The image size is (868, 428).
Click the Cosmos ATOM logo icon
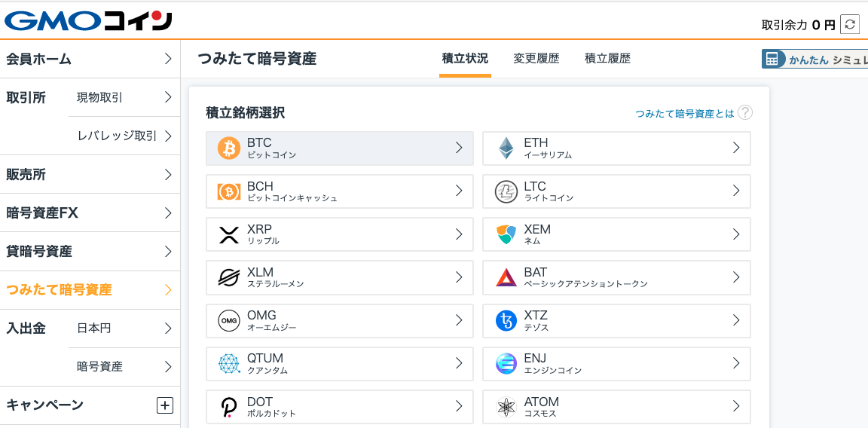tap(506, 407)
